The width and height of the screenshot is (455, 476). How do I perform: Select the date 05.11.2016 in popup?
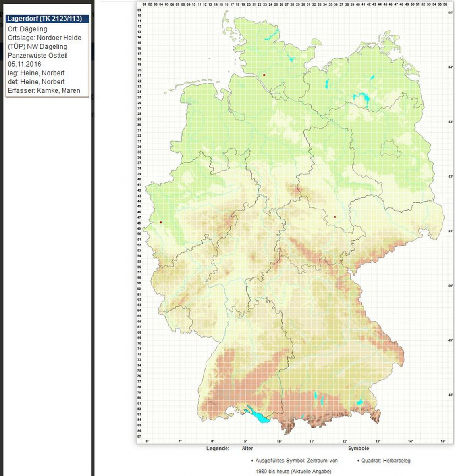24,64
